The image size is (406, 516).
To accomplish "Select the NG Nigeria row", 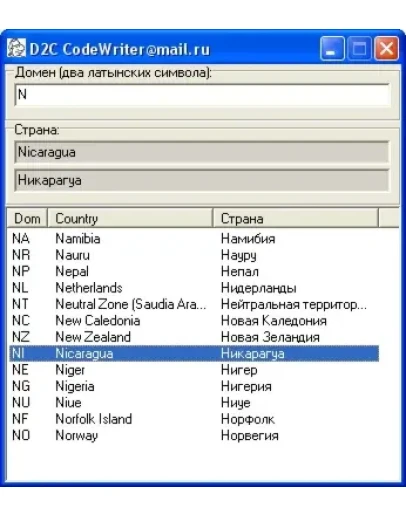I will (x=194, y=386).
